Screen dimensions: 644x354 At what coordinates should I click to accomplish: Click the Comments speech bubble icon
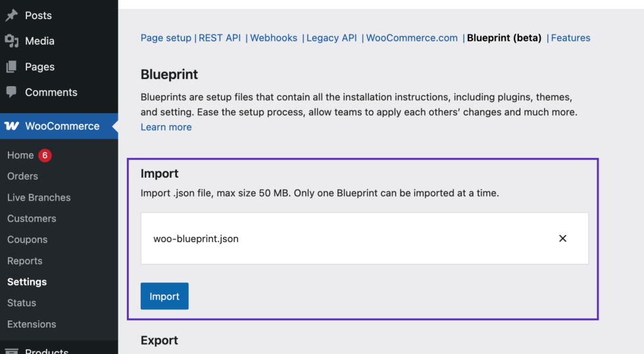pos(11,92)
